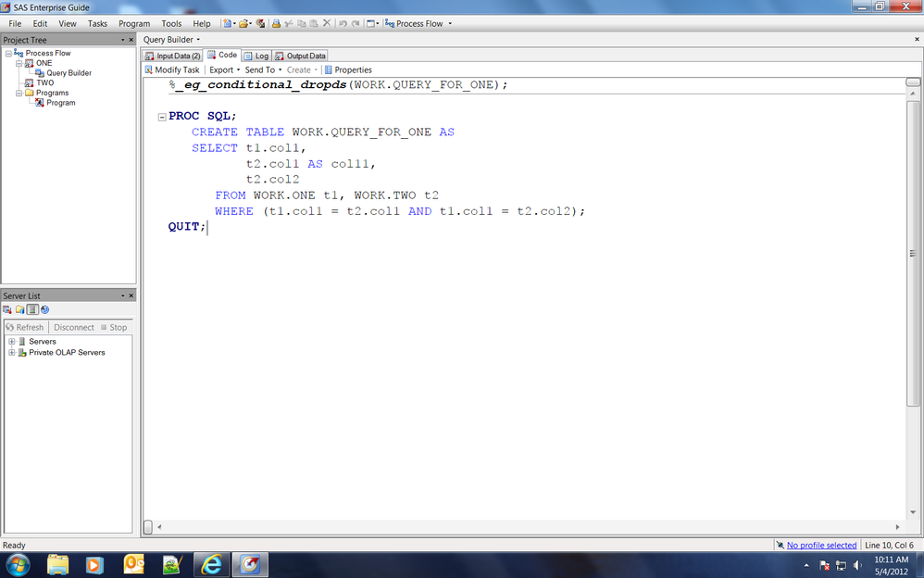Select the Program item in Project Tree
Screen dimensions: 924x578
pos(61,103)
